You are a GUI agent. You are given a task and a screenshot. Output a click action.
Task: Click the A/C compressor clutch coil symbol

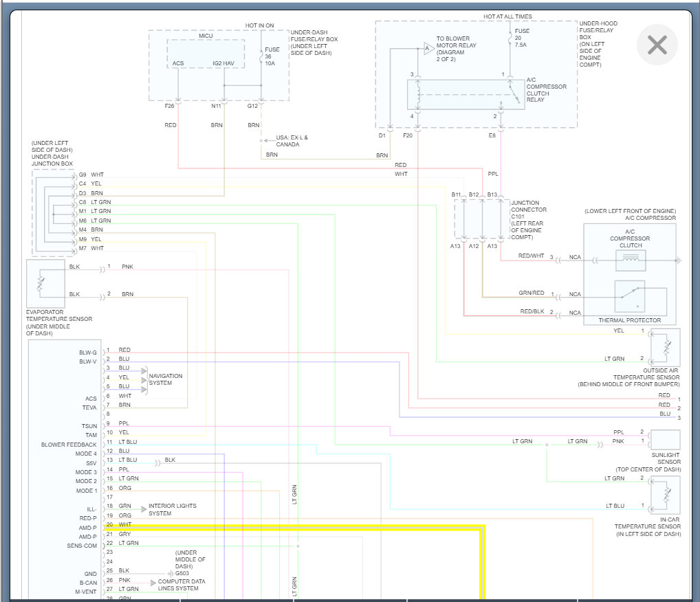coord(631,260)
